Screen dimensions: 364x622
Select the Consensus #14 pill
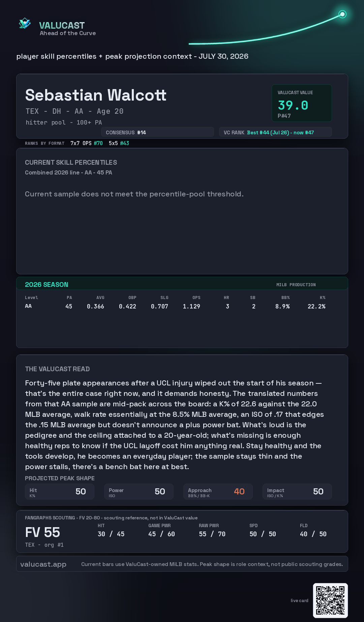point(157,132)
